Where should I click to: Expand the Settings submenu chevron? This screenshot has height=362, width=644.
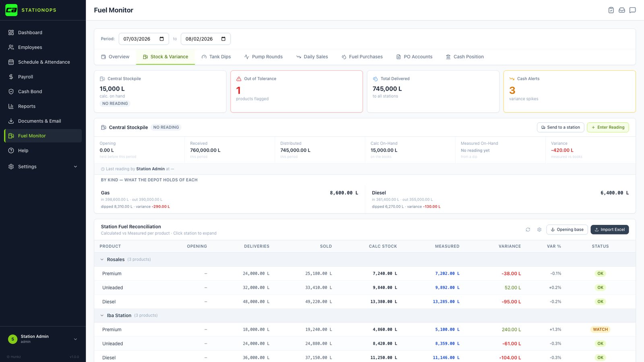click(75, 167)
